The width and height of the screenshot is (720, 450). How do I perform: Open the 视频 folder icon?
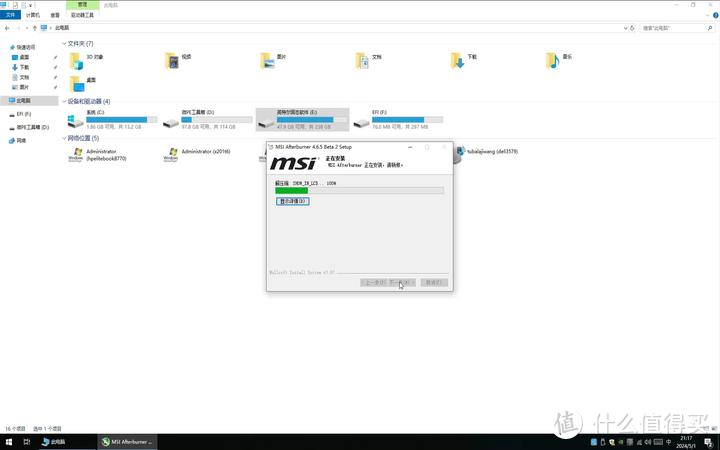[x=173, y=62]
